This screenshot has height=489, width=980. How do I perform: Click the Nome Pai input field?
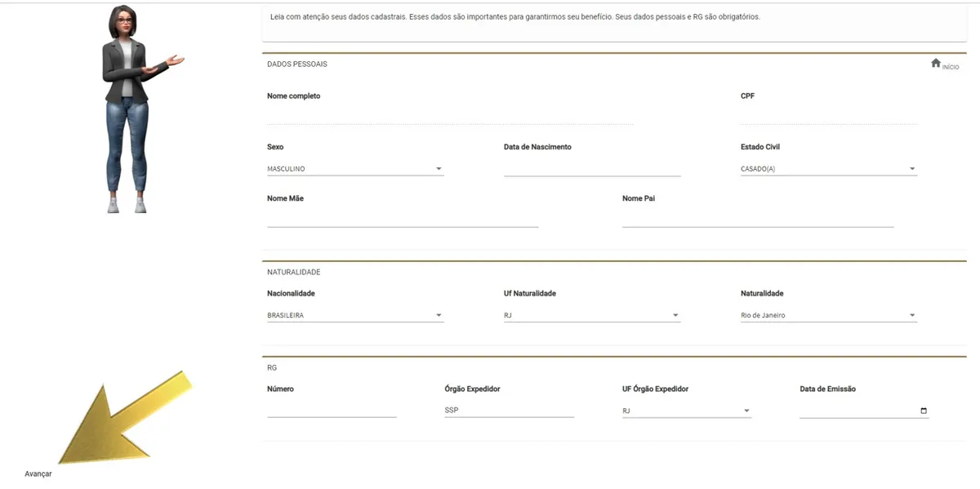pos(757,219)
